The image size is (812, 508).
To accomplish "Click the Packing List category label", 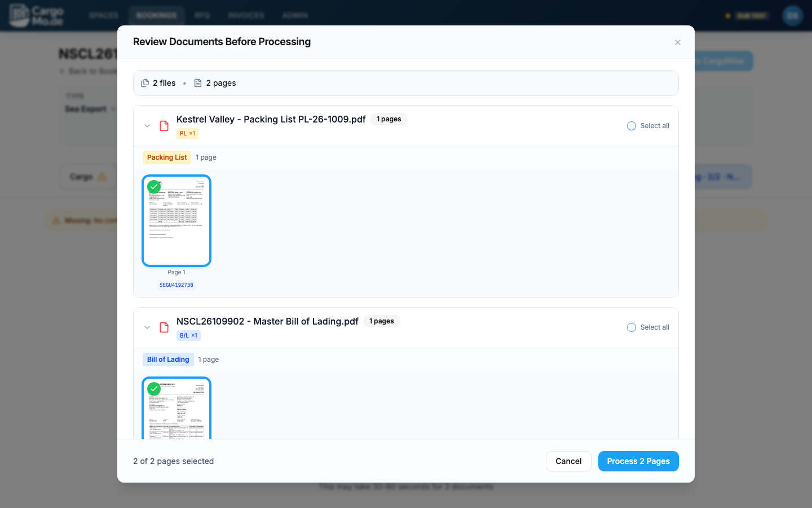I will 167,157.
